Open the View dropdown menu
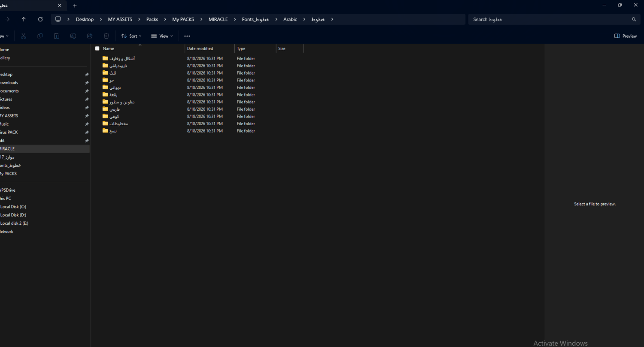Screen dimensions: 644x347 coord(162,36)
